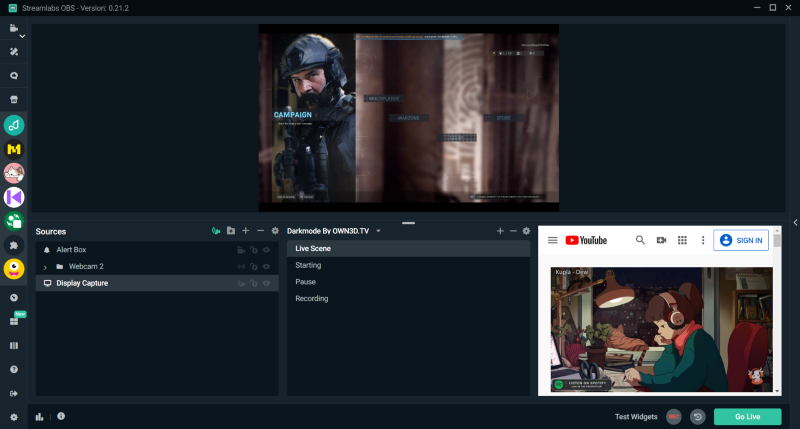
Task: Select the Alert Box source row
Action: click(157, 250)
